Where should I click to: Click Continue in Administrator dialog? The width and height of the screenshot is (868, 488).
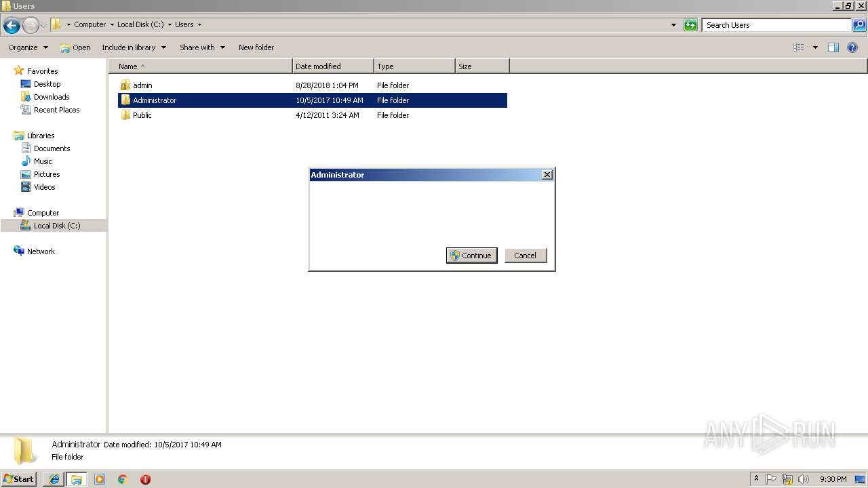[x=471, y=256]
